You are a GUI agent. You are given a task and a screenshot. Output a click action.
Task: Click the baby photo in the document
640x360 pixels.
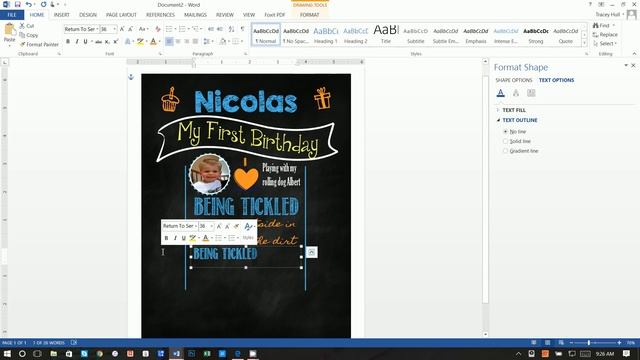(209, 174)
